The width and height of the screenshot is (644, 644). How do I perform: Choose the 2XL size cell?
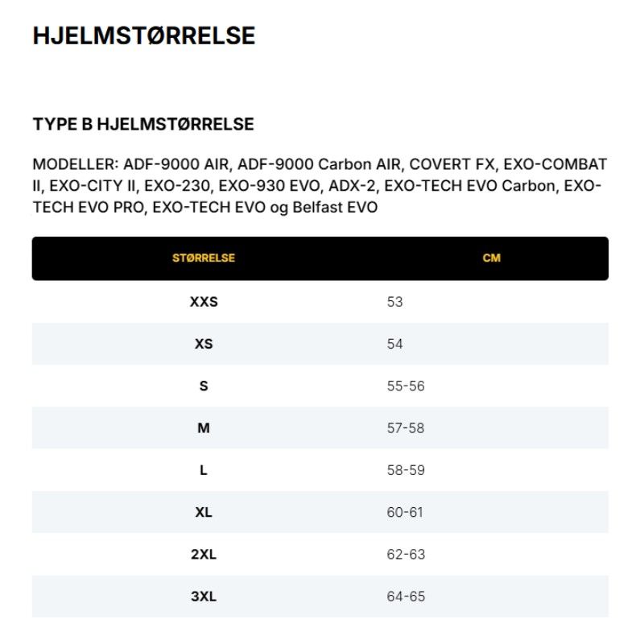204,555
